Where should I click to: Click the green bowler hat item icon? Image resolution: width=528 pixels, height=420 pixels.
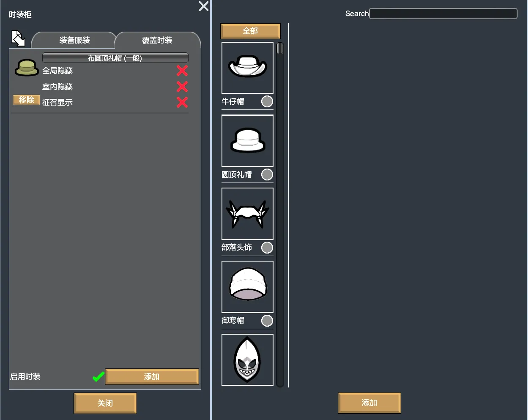[27, 68]
